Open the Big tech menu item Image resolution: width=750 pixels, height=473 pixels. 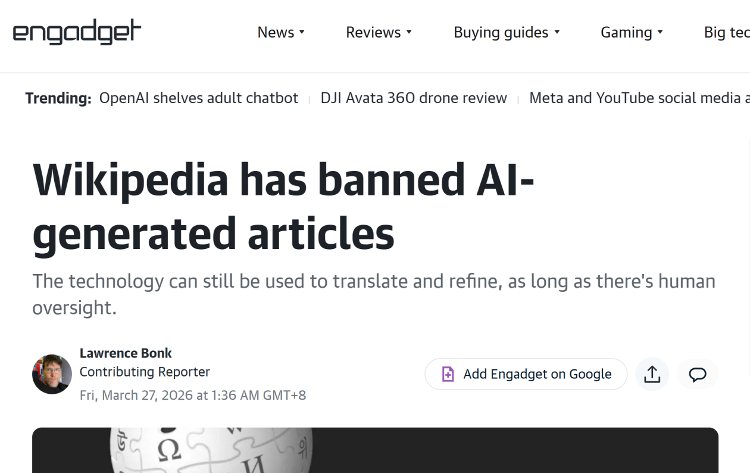click(726, 32)
